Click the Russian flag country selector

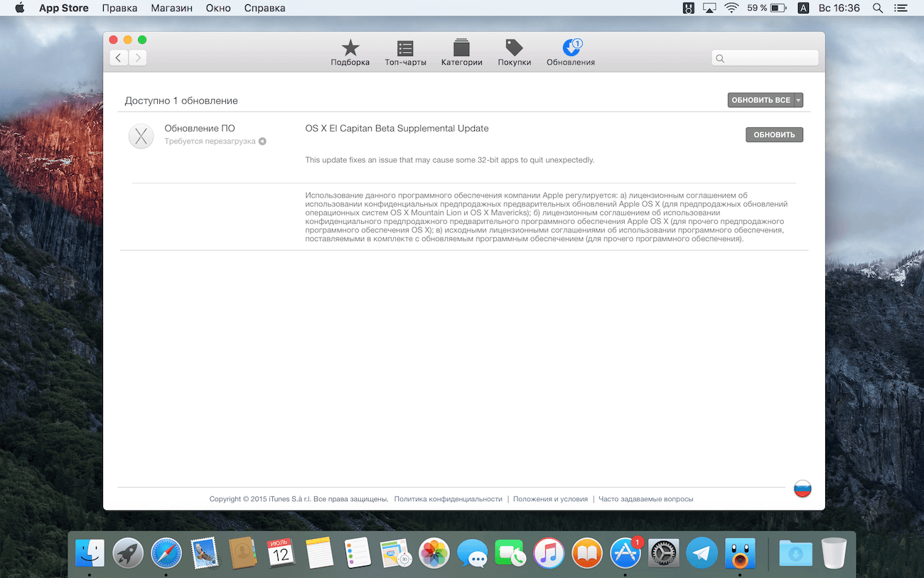point(802,488)
